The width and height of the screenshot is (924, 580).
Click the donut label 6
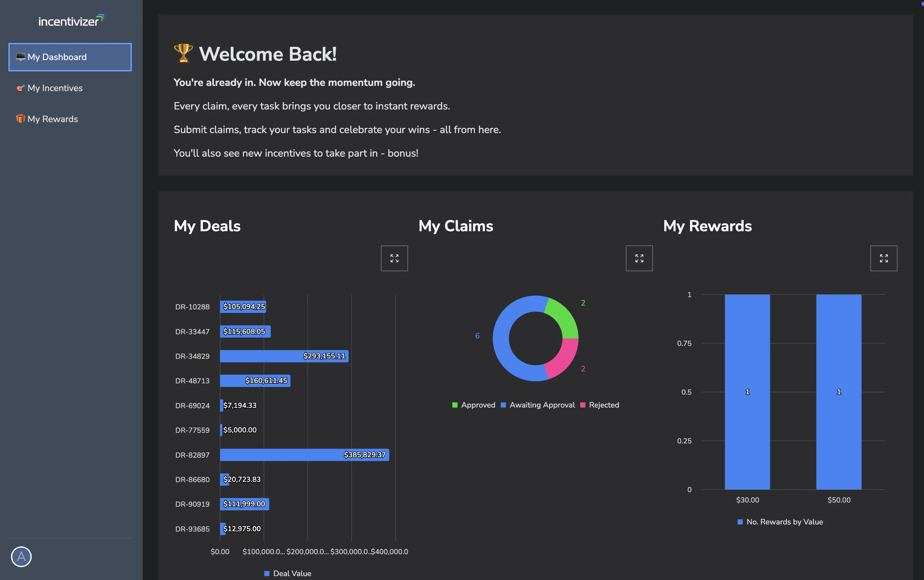click(x=478, y=336)
